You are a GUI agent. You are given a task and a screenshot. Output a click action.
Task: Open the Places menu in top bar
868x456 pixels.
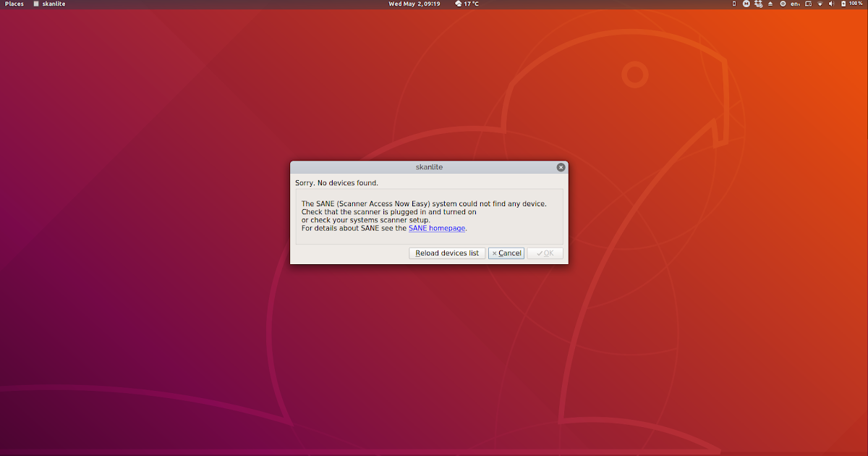tap(14, 4)
